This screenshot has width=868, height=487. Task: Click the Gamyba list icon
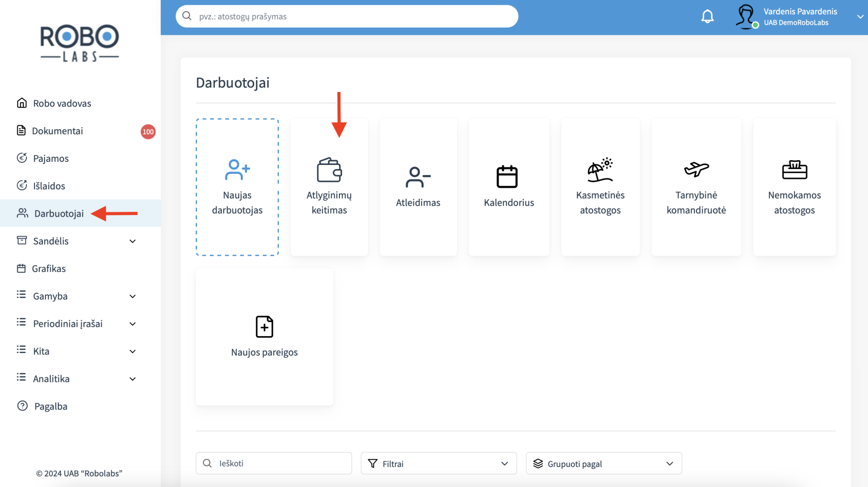tap(21, 295)
